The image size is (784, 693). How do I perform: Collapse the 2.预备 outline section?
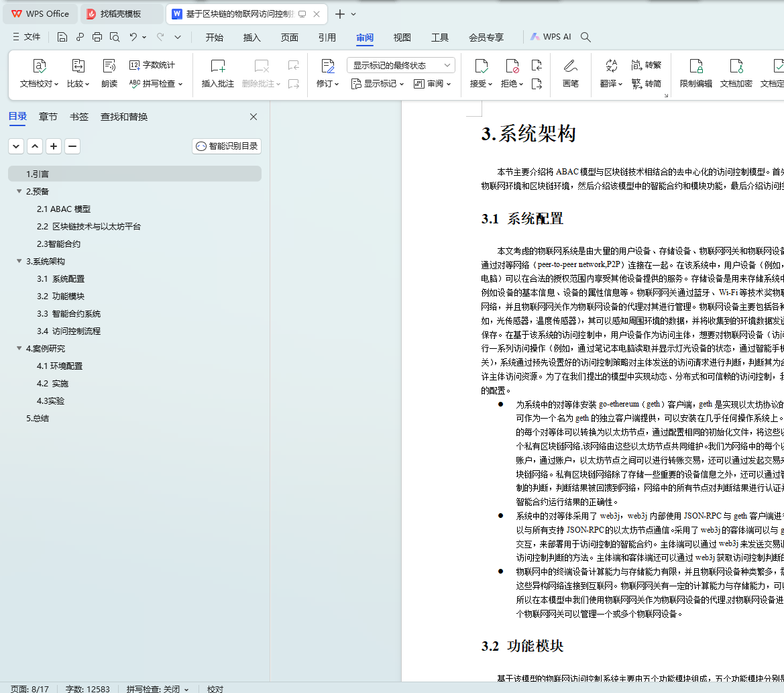tap(19, 191)
